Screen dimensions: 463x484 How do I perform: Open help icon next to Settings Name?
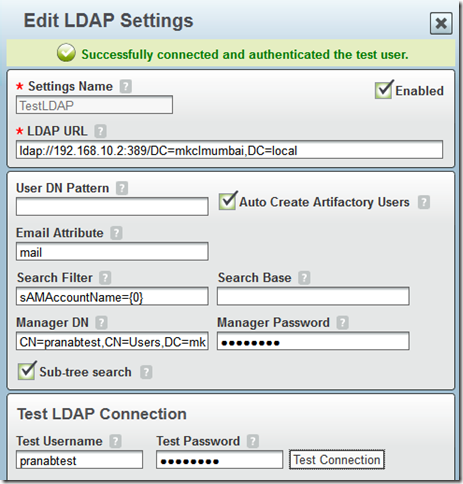[x=126, y=87]
